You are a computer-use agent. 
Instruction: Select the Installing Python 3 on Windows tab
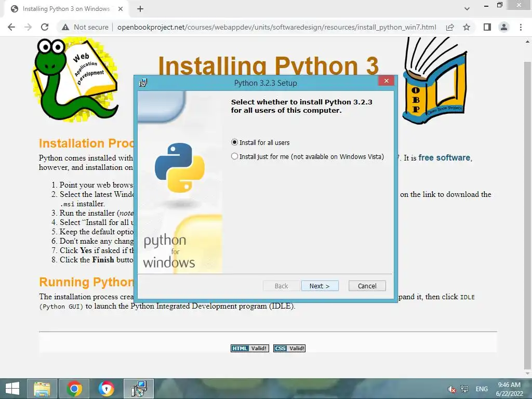click(66, 9)
